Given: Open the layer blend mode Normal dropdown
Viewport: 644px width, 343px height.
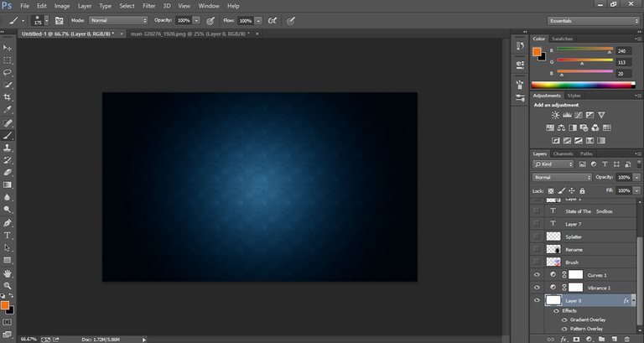Looking at the screenshot, I should tap(563, 178).
